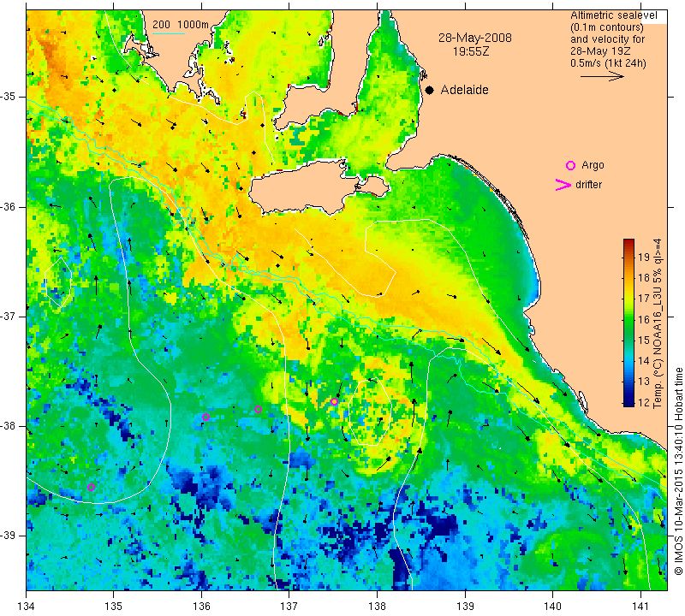Click the latitude axis label '-39'

[9, 535]
